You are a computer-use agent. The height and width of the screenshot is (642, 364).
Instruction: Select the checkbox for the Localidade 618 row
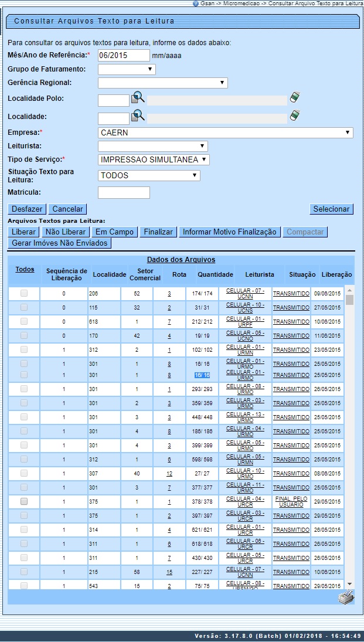(24, 321)
